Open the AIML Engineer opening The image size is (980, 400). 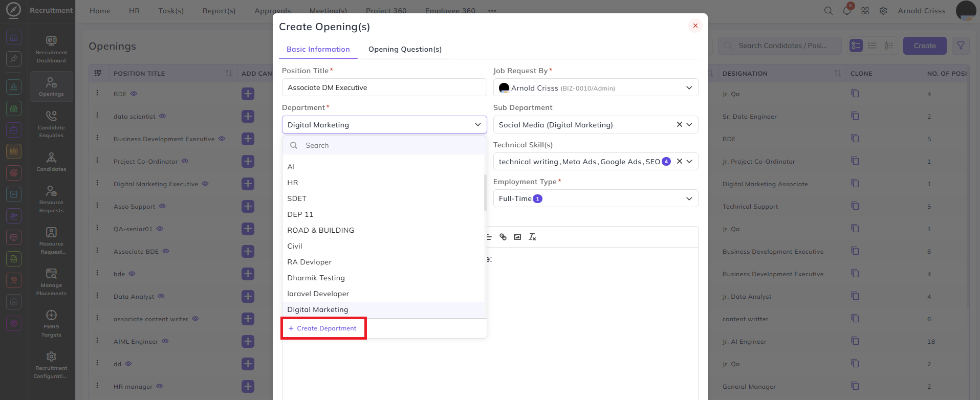pyautogui.click(x=136, y=342)
